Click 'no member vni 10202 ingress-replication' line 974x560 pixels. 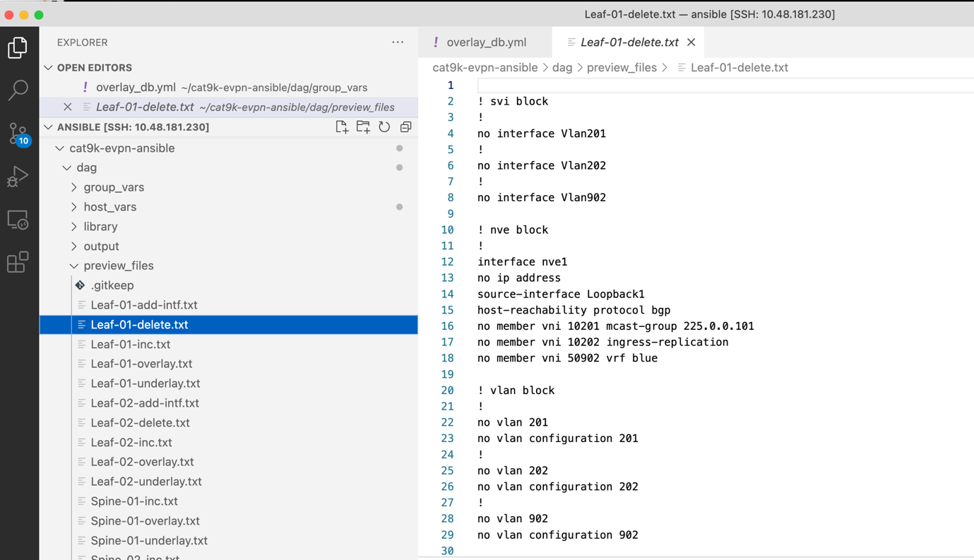(603, 342)
